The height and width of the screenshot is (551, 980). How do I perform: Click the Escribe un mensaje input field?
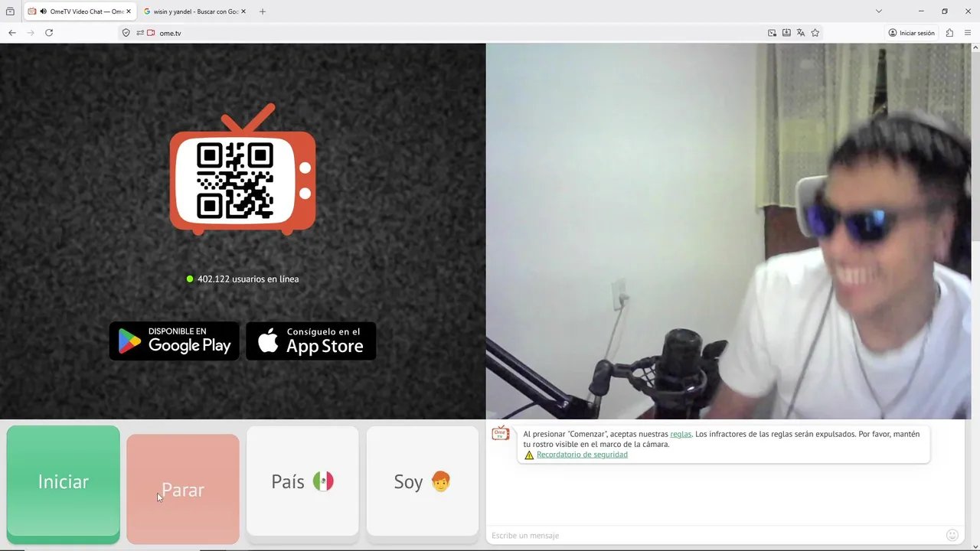click(716, 535)
